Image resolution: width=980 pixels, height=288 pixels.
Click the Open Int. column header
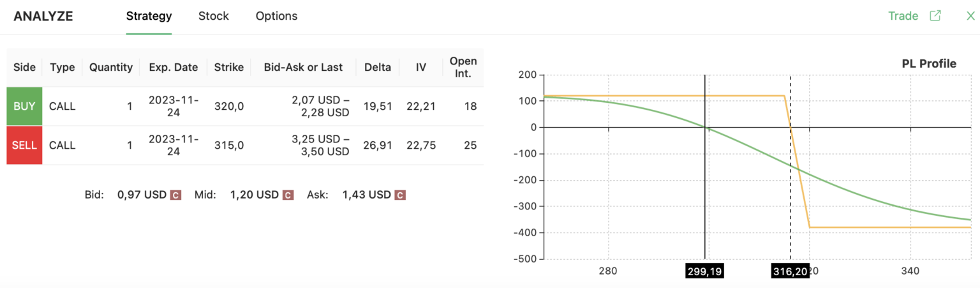click(463, 67)
